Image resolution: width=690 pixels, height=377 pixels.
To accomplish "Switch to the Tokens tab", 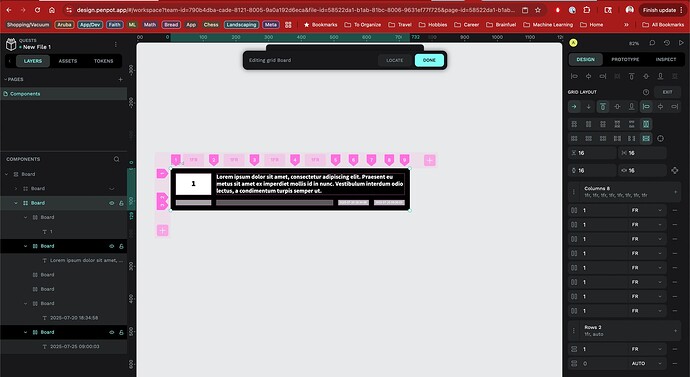I will [x=103, y=61].
